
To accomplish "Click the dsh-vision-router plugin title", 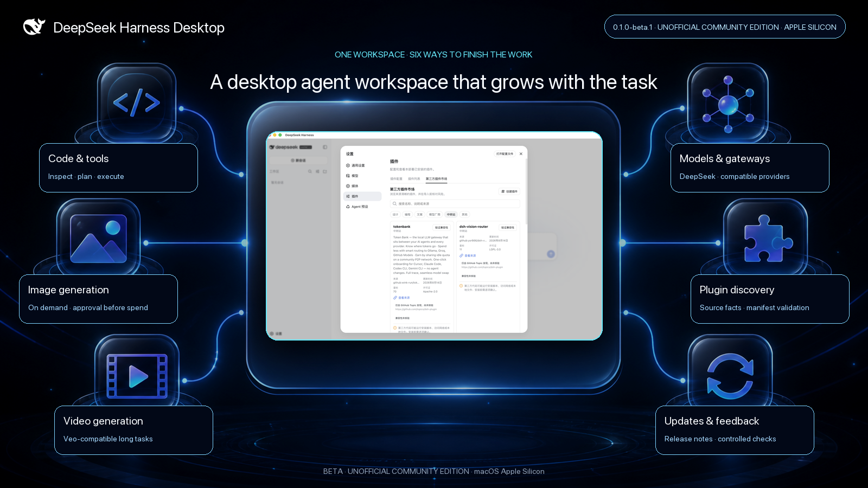I will point(474,227).
